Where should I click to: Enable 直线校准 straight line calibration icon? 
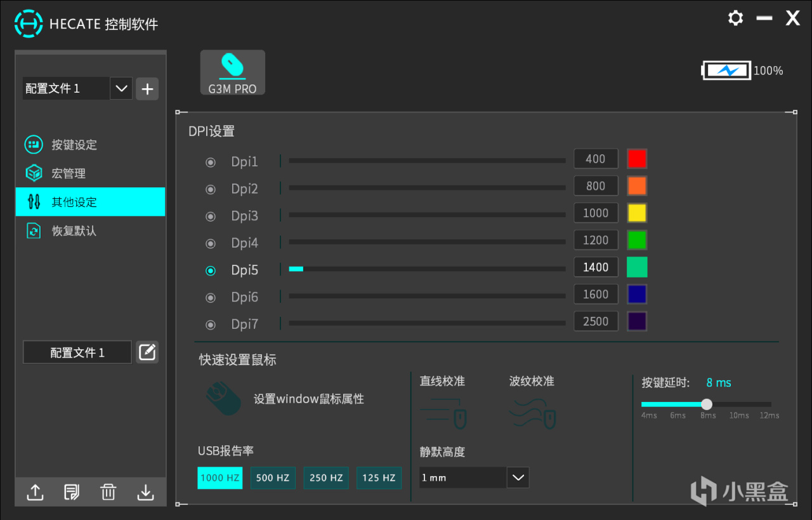pos(443,413)
